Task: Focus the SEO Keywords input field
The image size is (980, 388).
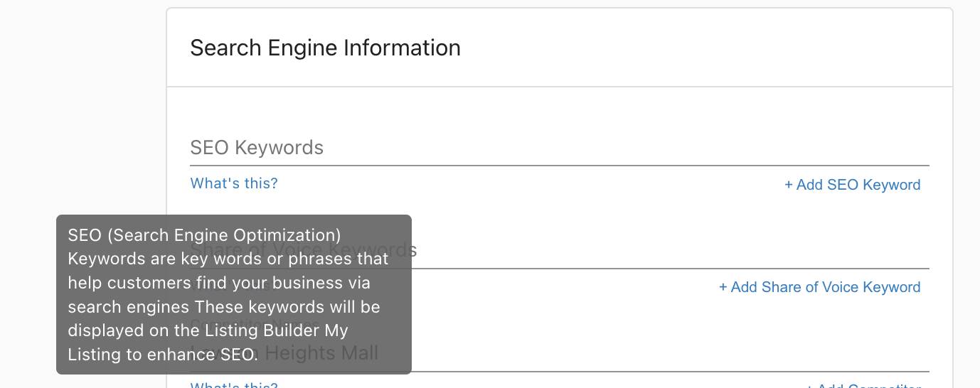Action: click(x=560, y=148)
